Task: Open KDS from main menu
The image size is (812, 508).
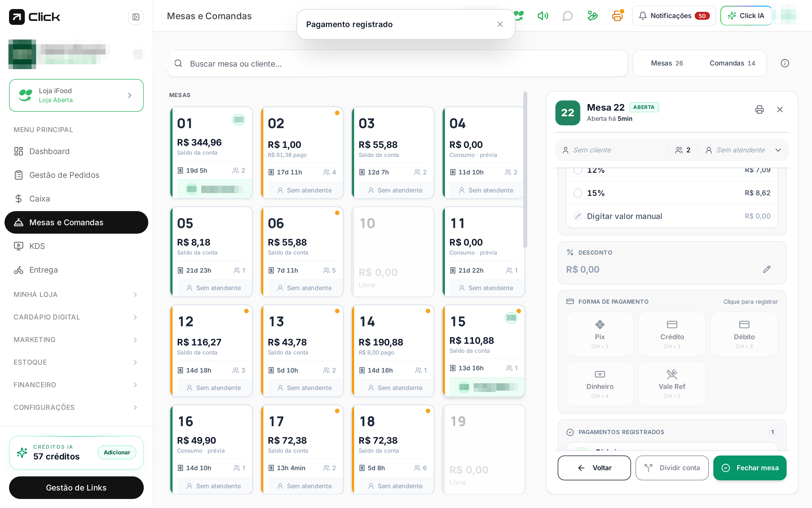Action: coord(76,246)
